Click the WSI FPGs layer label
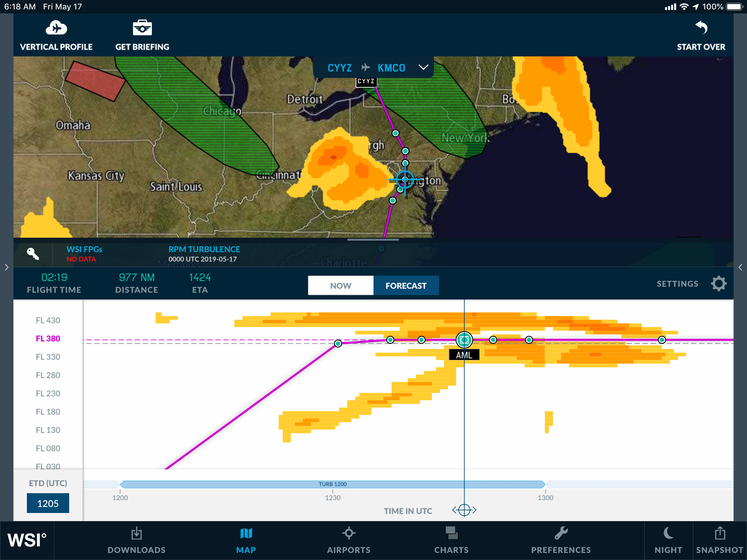747x560 pixels. point(84,249)
